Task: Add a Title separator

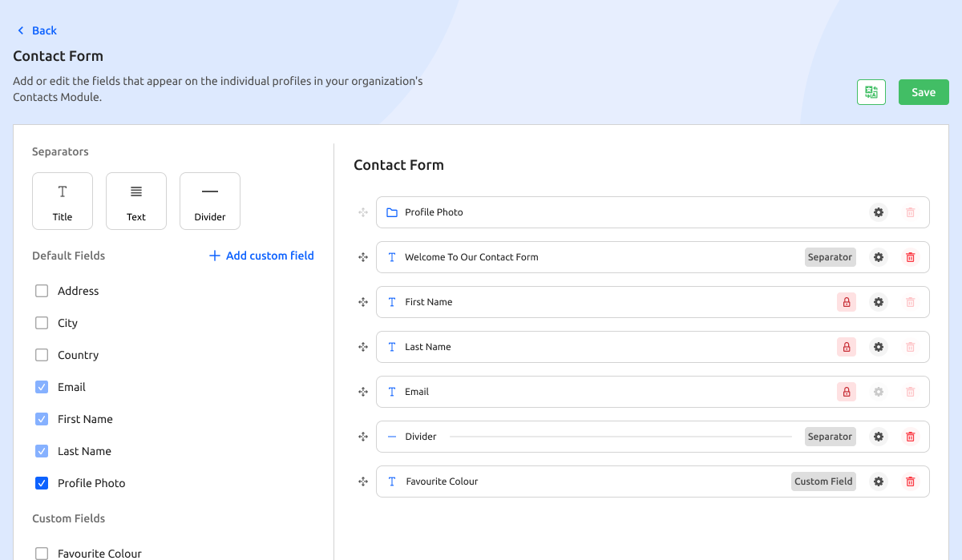Action: (63, 201)
